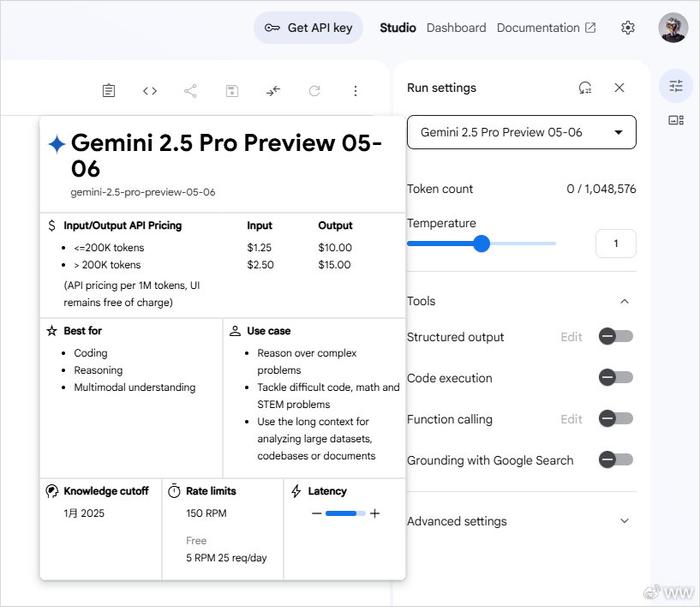
Task: Click the refresh icon in toolbar
Action: tap(314, 91)
